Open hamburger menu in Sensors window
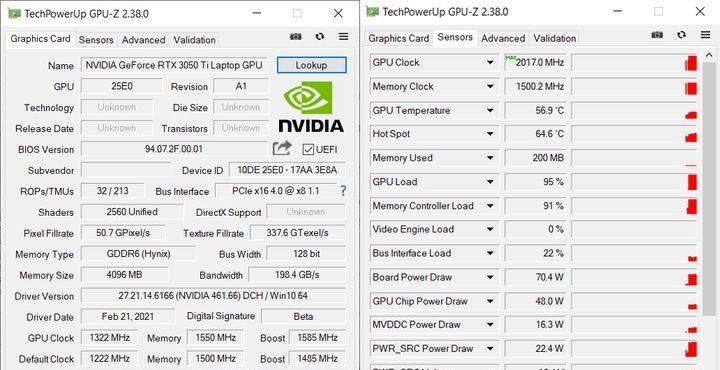Screen dimensions: 720x370 (705, 34)
